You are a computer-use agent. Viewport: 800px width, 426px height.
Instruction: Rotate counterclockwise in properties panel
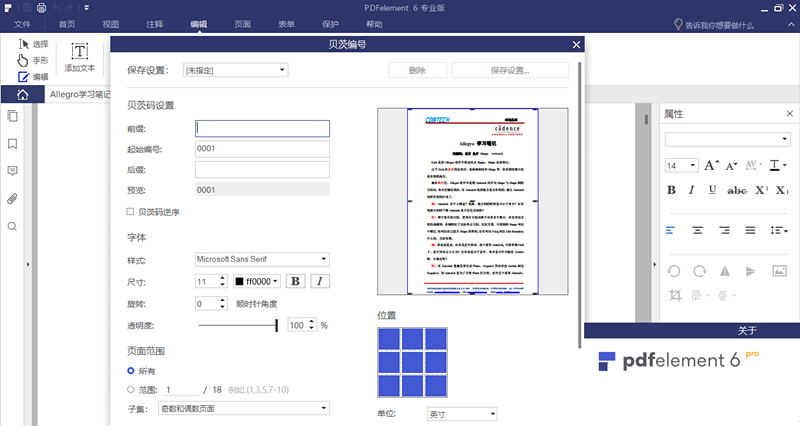coord(673,271)
